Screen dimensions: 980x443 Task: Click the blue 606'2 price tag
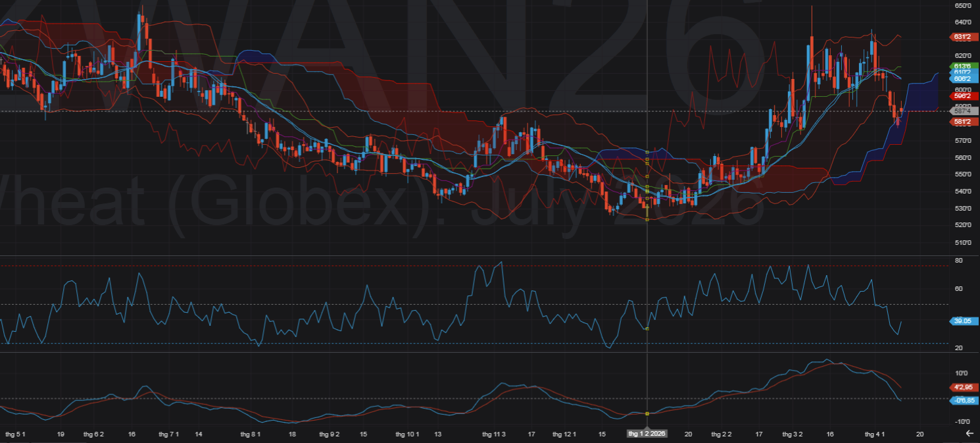(962, 78)
